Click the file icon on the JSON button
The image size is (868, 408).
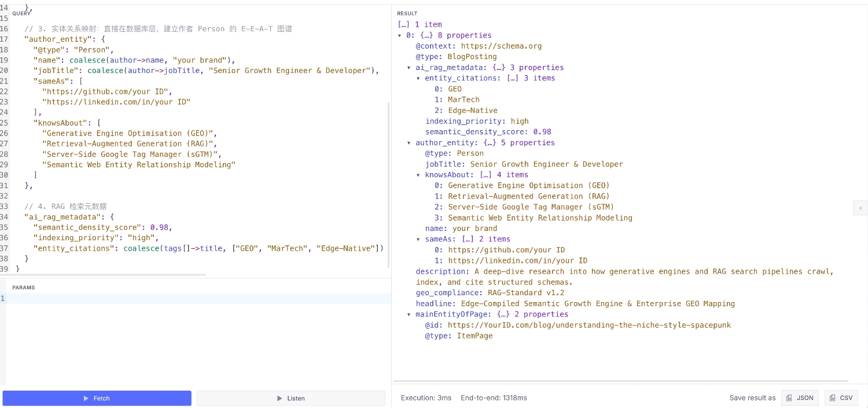(x=789, y=398)
